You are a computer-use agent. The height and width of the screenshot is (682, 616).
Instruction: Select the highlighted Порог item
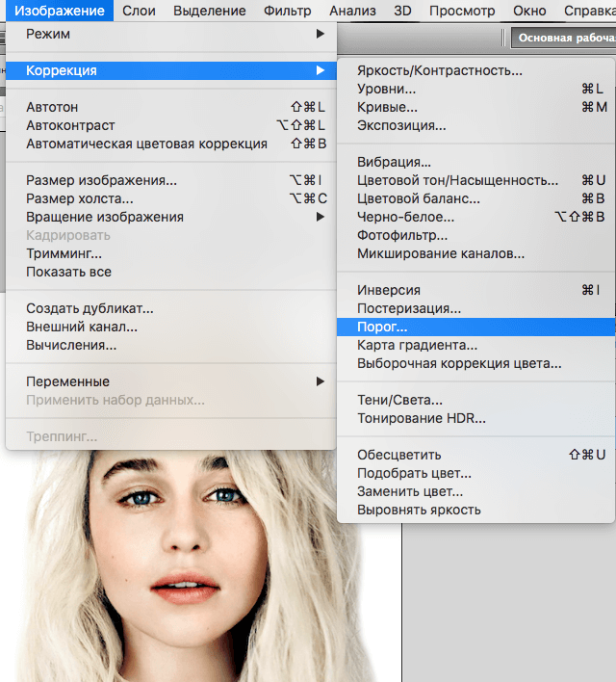coord(476,327)
